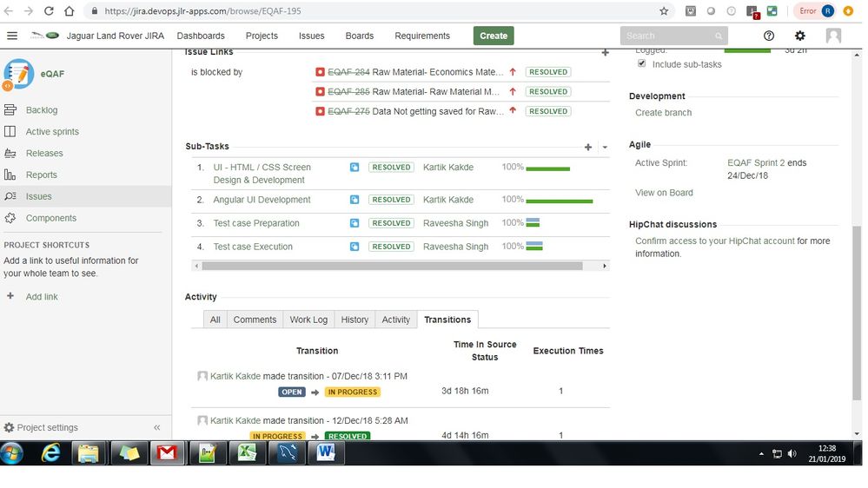The width and height of the screenshot is (868, 488).
Task: Click the eQAF project avatar
Action: [x=18, y=74]
